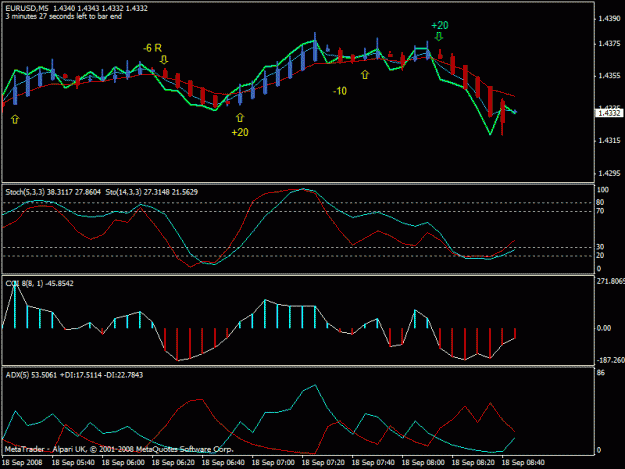Click the '18 Sep 05:40' time axis label
The height and width of the screenshot is (469, 625).
[x=73, y=463]
